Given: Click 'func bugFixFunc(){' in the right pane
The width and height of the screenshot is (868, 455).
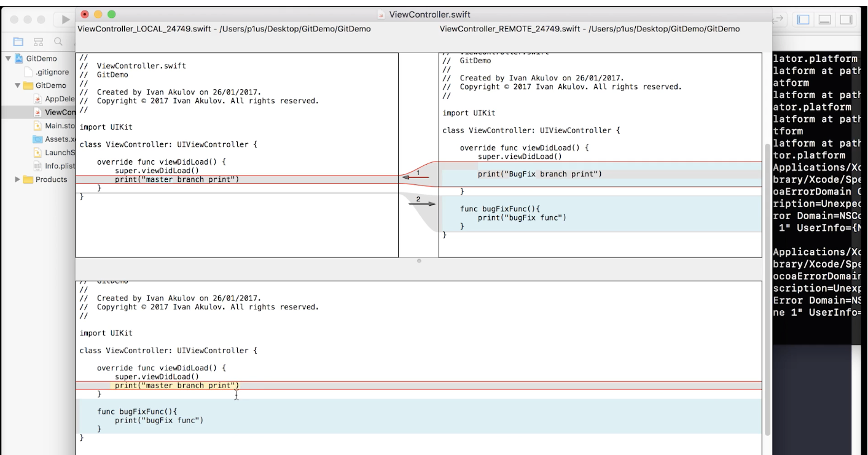Looking at the screenshot, I should (499, 209).
